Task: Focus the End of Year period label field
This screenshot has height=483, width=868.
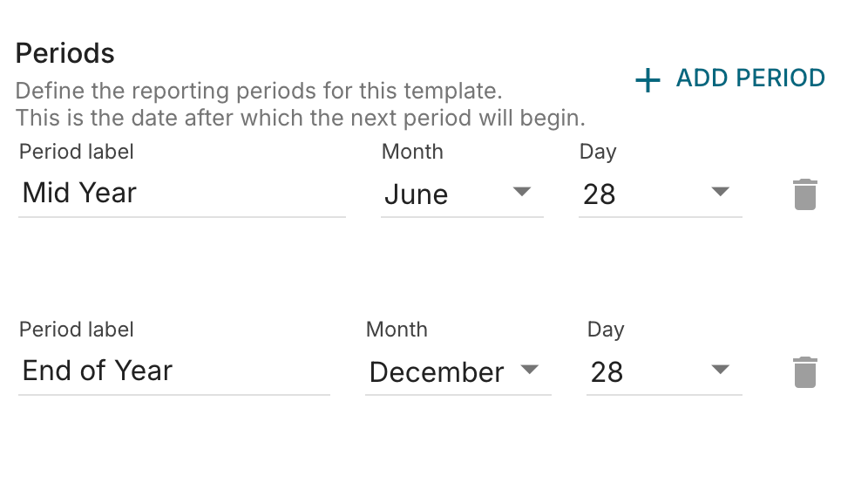Action: point(174,371)
